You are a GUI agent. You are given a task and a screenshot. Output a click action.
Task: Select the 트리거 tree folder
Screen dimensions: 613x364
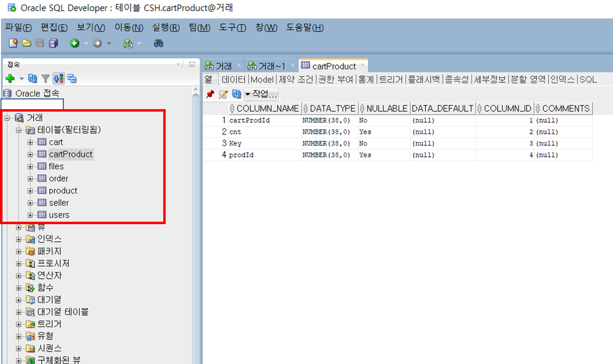(49, 324)
